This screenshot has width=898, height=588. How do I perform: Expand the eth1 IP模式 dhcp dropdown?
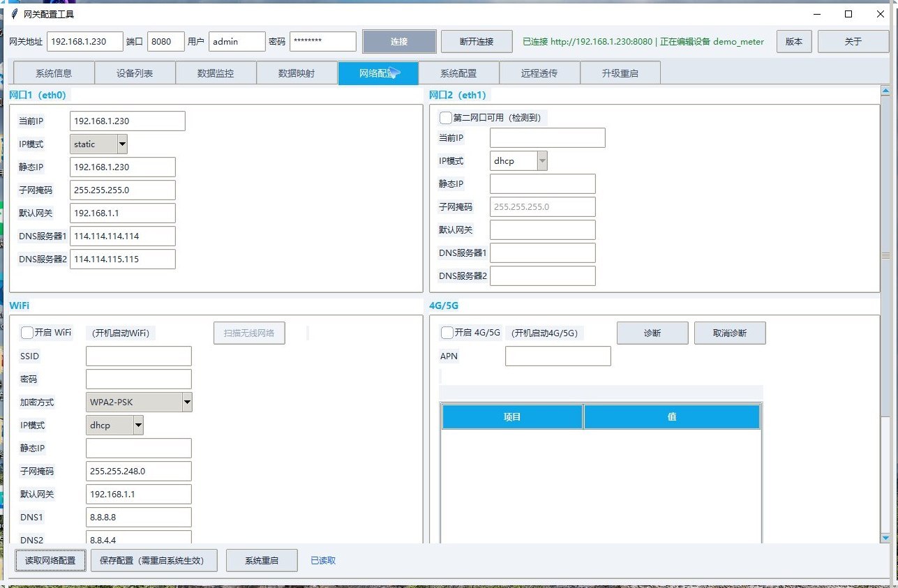click(x=519, y=161)
